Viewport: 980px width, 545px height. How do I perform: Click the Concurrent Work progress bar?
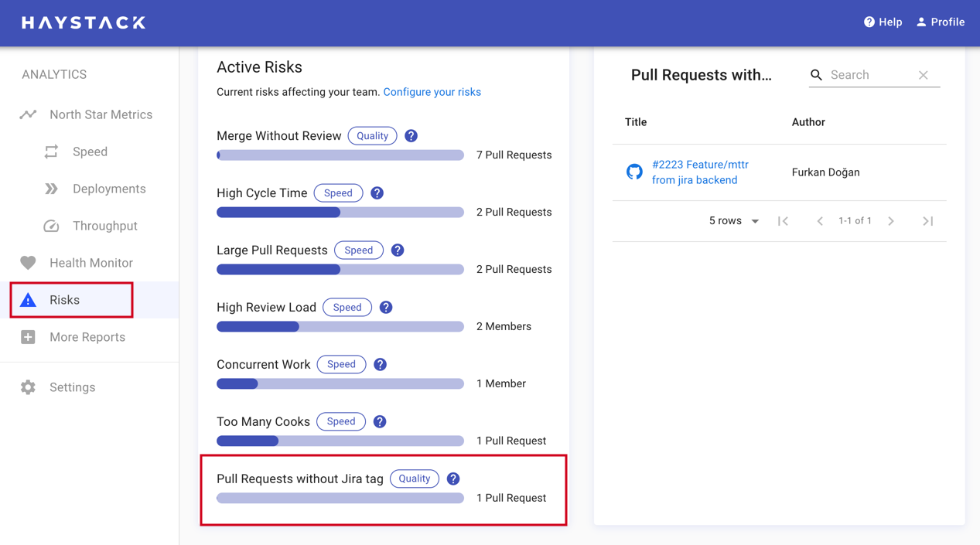340,384
